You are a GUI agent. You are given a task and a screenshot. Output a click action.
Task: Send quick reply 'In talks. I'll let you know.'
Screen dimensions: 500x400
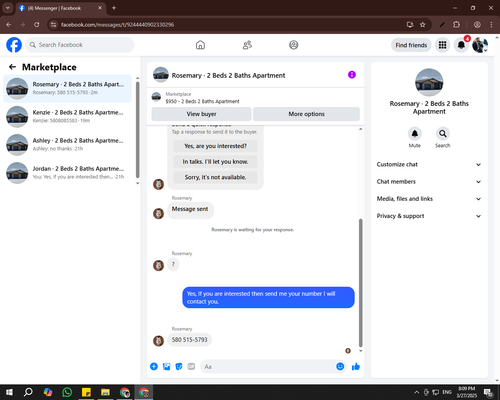click(x=215, y=162)
